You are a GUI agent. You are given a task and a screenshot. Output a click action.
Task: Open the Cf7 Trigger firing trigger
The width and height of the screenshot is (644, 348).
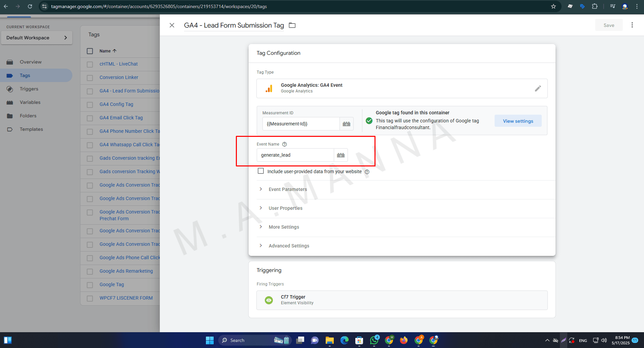click(x=402, y=300)
